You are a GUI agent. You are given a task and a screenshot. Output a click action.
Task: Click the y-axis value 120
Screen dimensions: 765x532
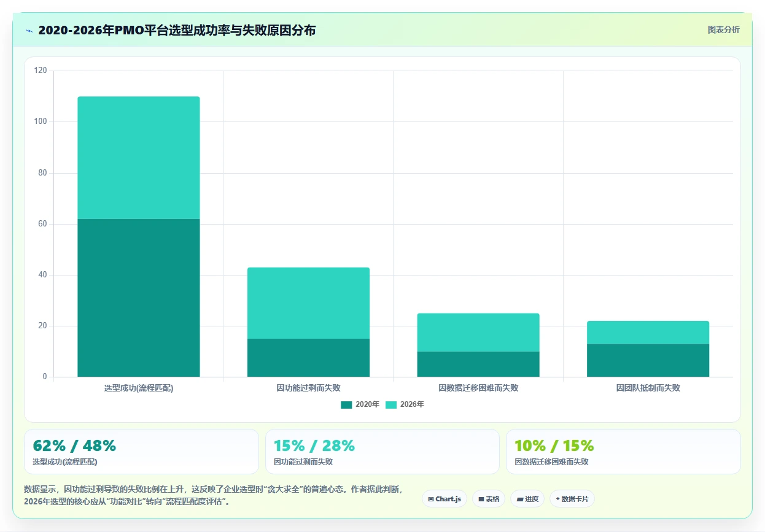tap(41, 71)
